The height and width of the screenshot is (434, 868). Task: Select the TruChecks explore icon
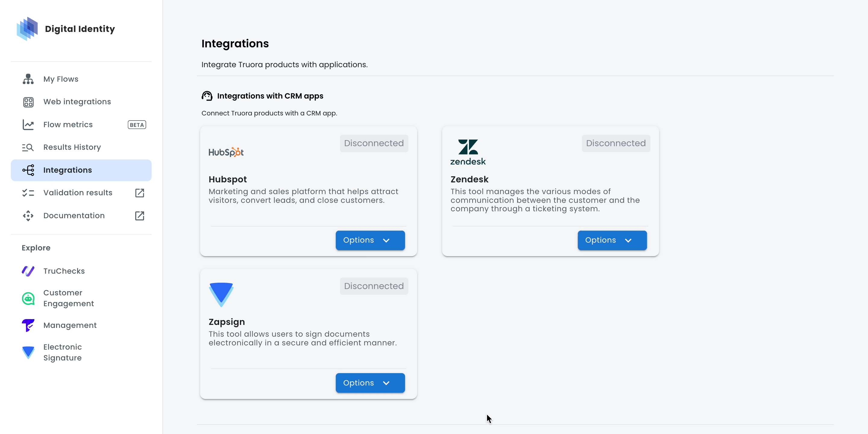pos(28,271)
